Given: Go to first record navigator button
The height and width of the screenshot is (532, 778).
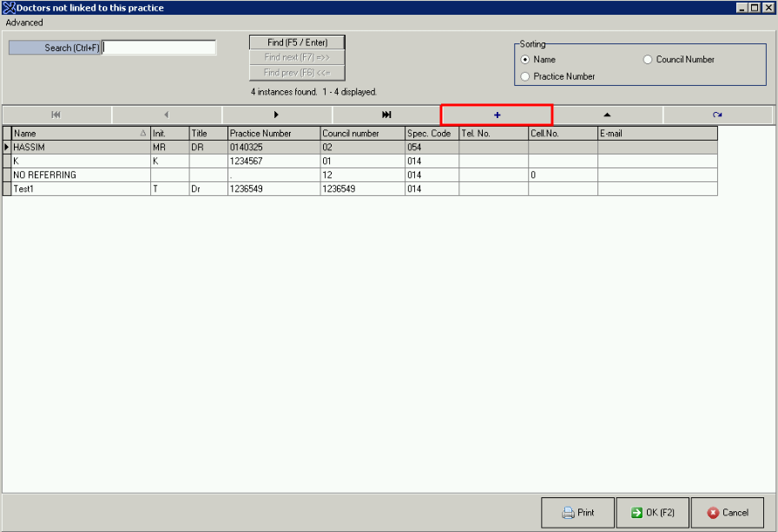Looking at the screenshot, I should (56, 115).
